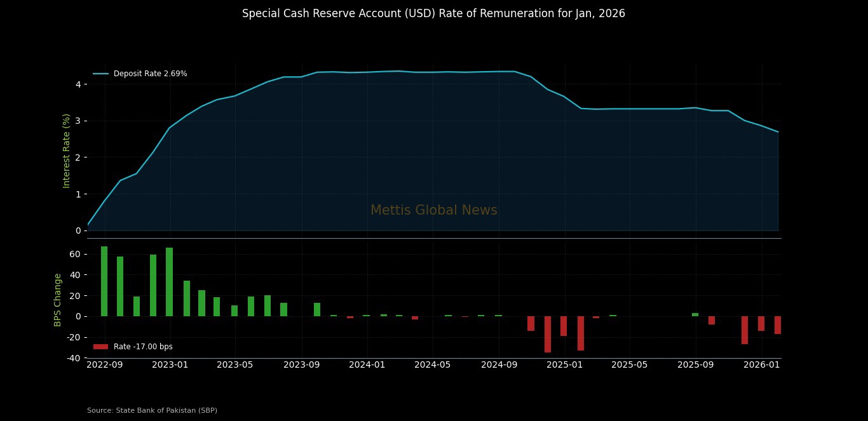Click the longest red bar just before 2025-01
The image size is (868, 421).
[x=548, y=334]
